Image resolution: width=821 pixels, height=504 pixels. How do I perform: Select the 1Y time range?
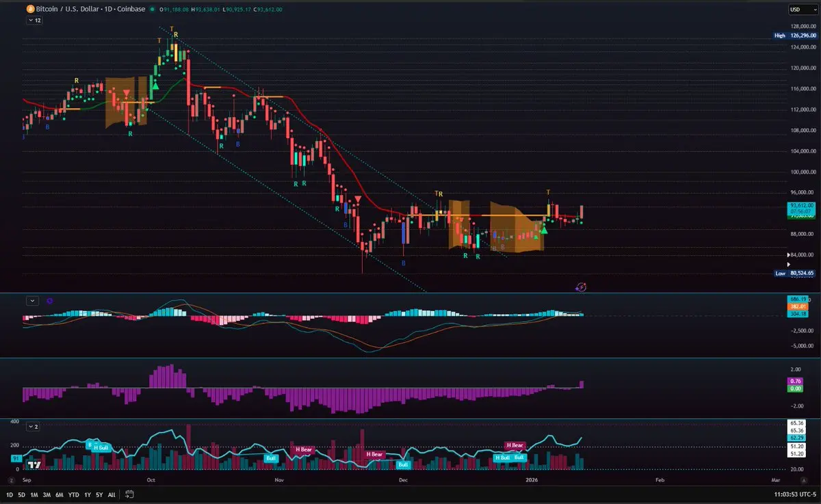click(87, 494)
